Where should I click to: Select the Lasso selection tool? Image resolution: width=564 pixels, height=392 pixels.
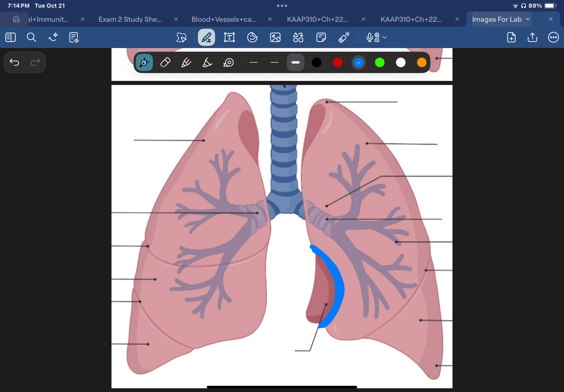[181, 37]
